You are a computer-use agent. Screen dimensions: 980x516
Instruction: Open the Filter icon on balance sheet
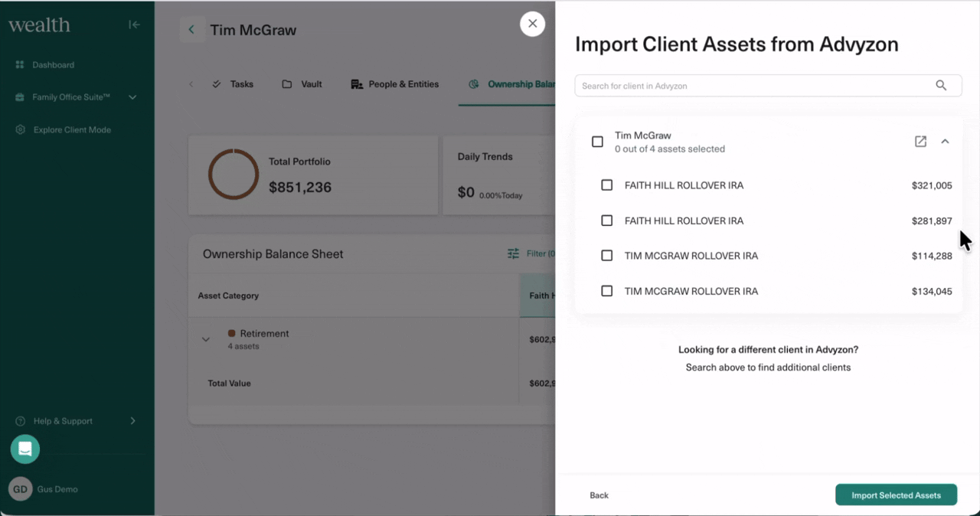(513, 253)
